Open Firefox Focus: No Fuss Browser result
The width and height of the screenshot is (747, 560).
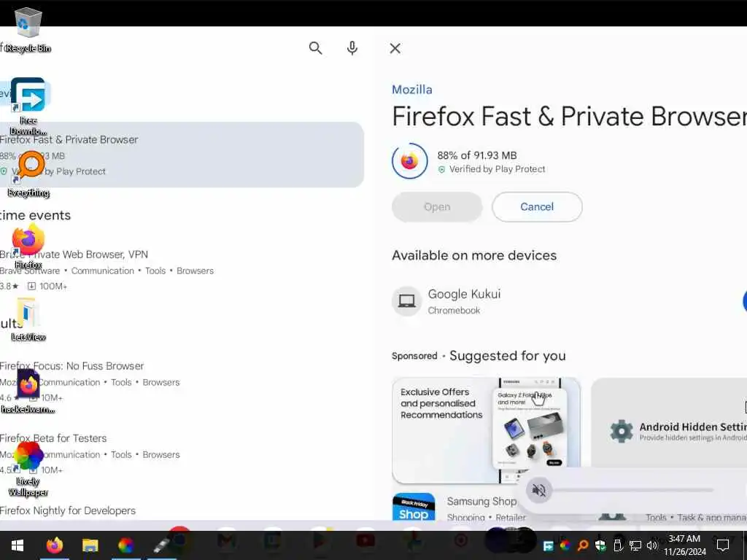pos(90,381)
